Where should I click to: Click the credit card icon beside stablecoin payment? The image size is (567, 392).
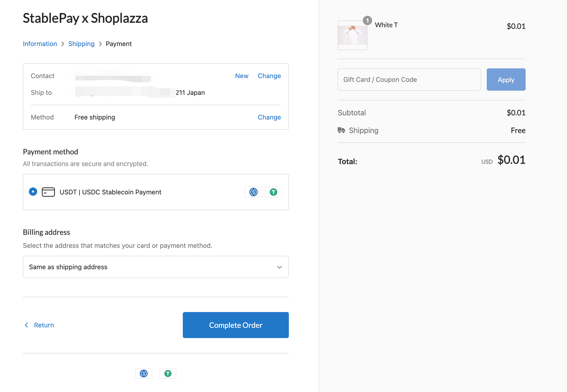[48, 192]
